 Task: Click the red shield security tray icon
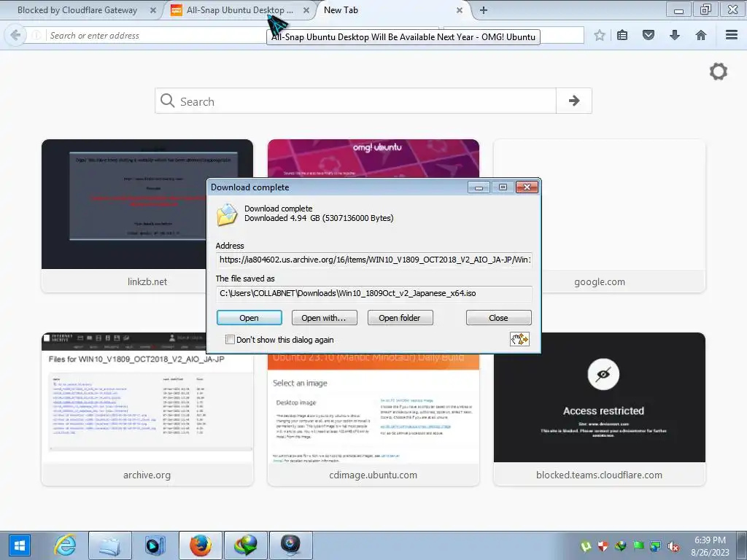click(603, 546)
